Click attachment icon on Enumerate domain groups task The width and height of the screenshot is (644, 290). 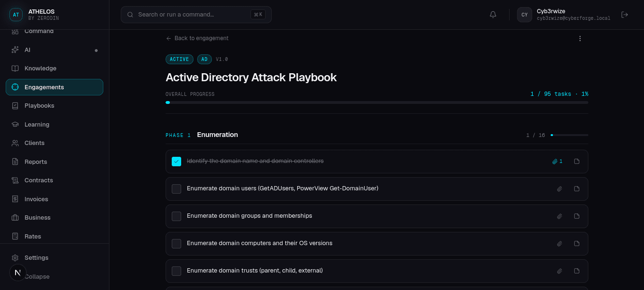point(560,216)
